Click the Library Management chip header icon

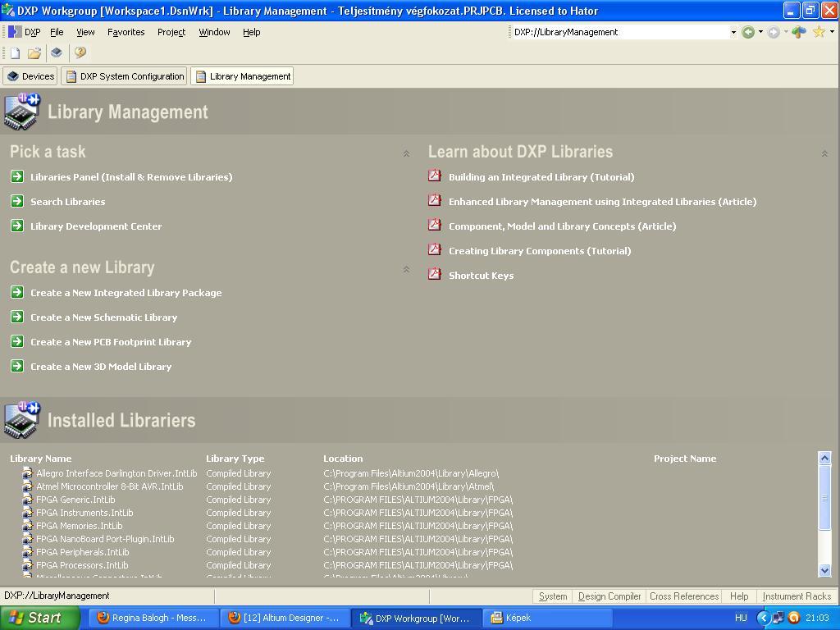(22, 111)
